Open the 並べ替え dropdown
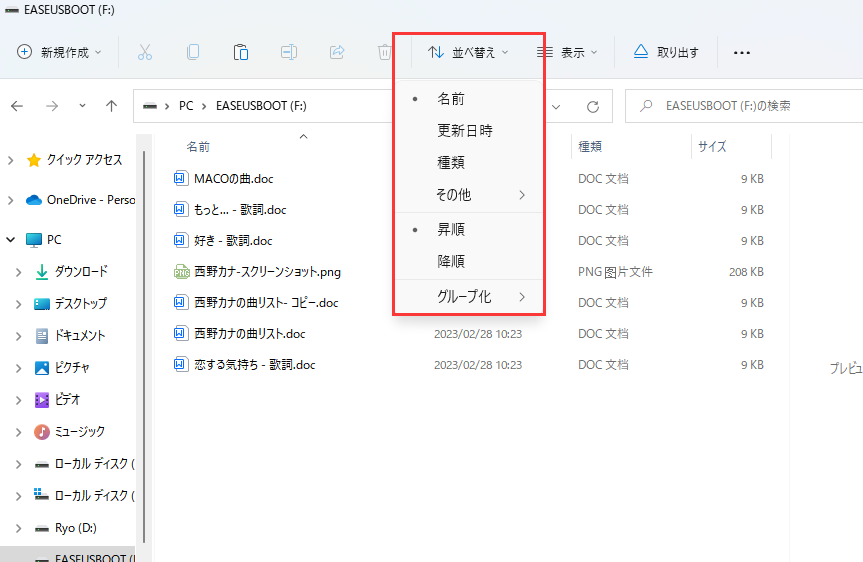Image resolution: width=863 pixels, height=562 pixels. 468,52
